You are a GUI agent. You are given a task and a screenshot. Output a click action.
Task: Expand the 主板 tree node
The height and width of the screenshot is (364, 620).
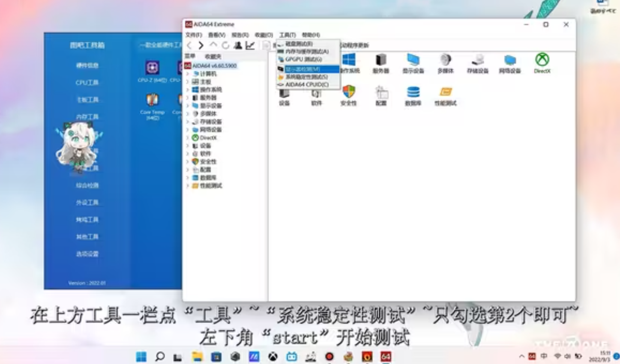click(188, 82)
